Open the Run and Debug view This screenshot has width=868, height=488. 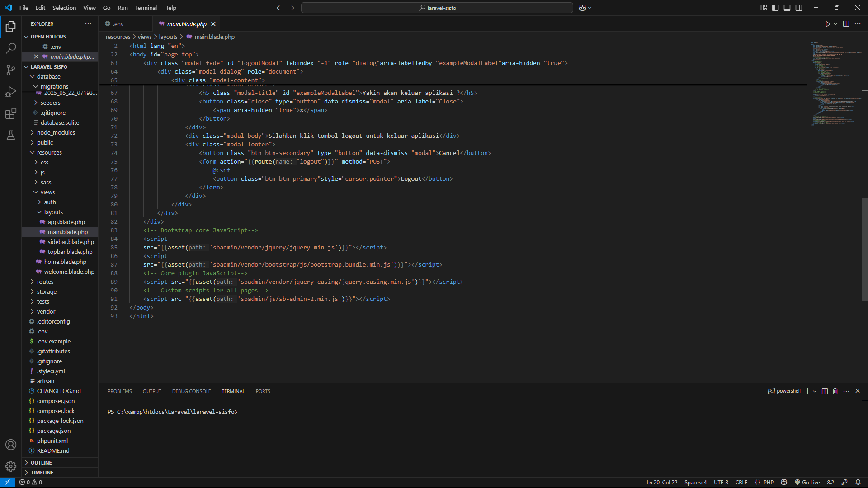tap(11, 92)
